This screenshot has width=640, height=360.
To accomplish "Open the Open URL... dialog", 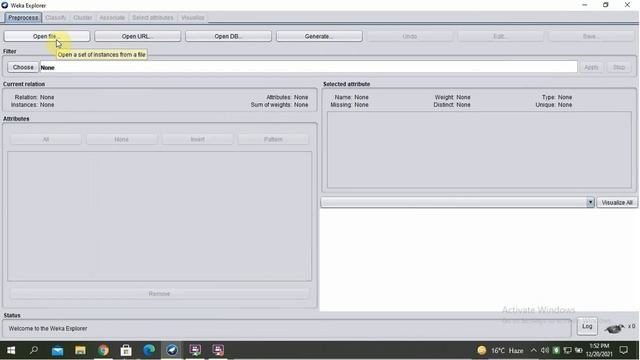I will [x=138, y=36].
